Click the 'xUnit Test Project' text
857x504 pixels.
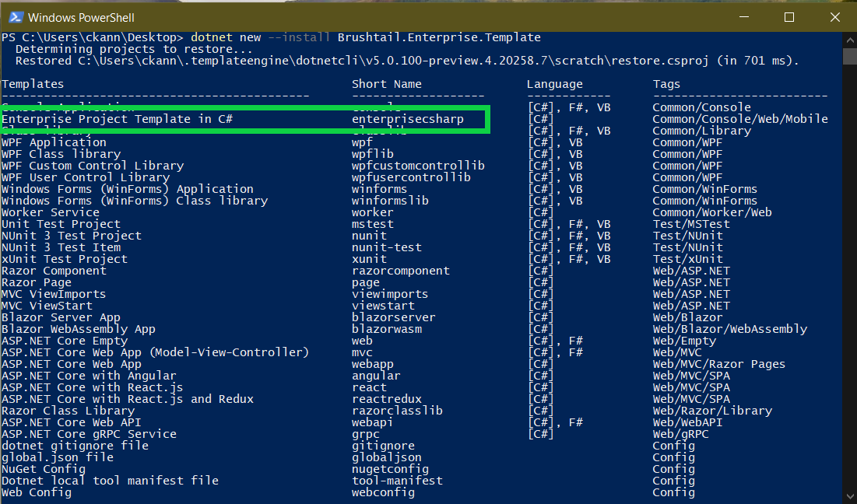(65, 259)
